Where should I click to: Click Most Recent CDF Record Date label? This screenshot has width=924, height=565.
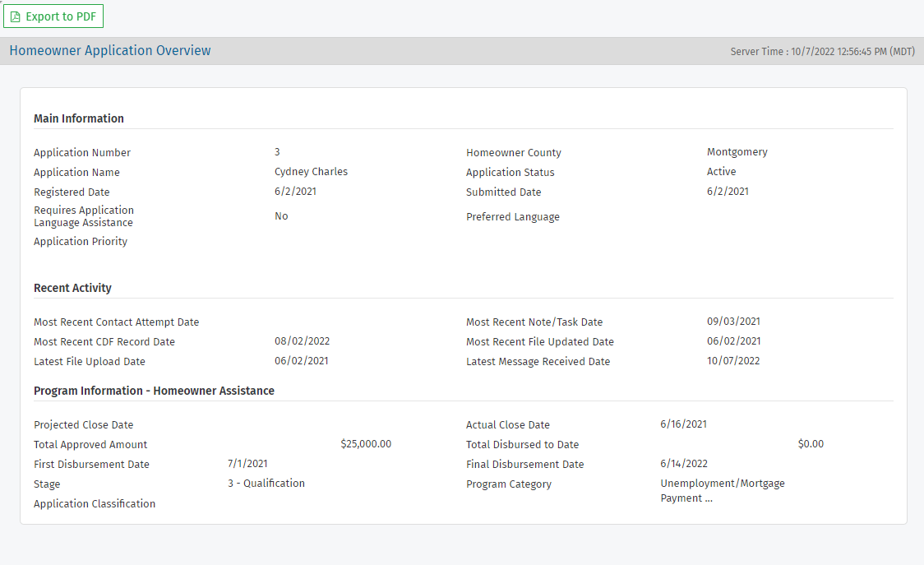click(x=104, y=342)
